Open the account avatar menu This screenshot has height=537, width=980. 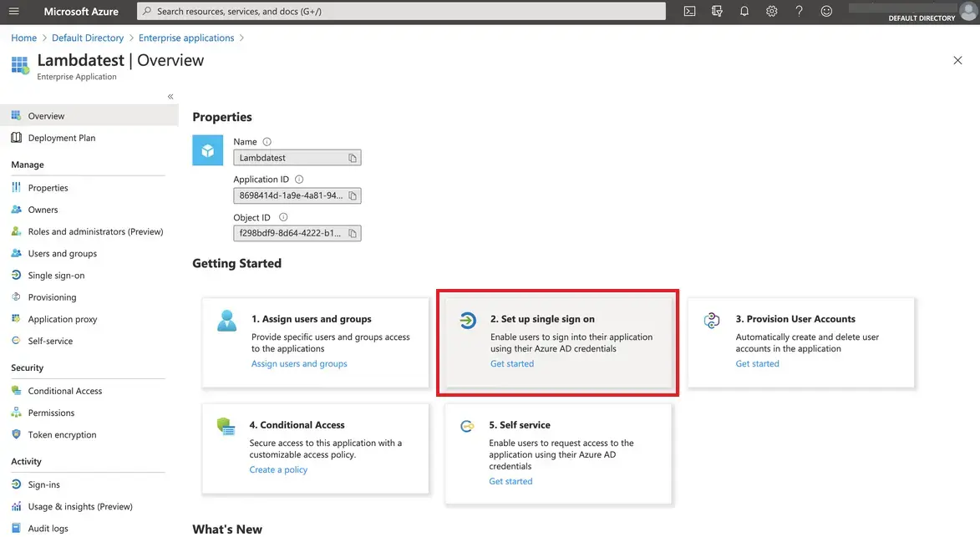[x=967, y=11]
